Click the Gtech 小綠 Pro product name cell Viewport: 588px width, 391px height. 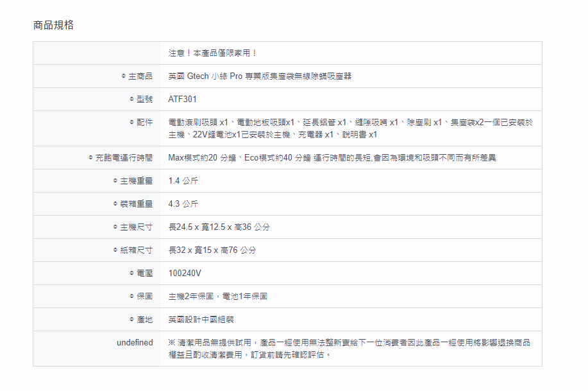[260, 76]
